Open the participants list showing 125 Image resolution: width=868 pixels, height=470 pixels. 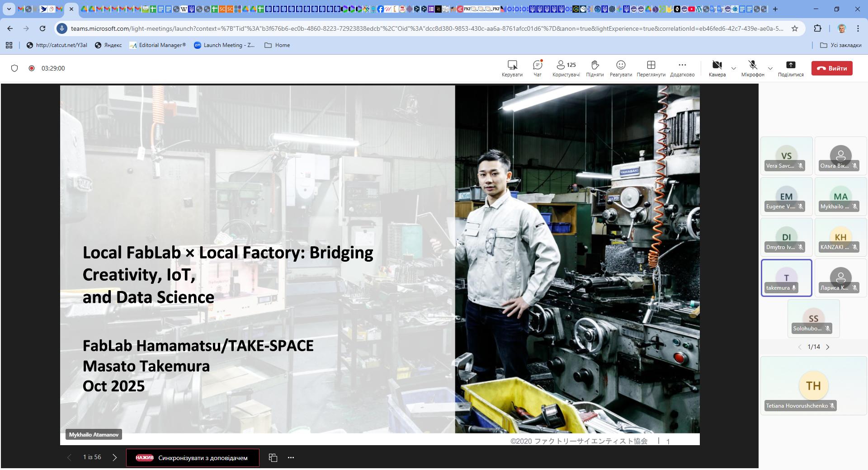(566, 65)
